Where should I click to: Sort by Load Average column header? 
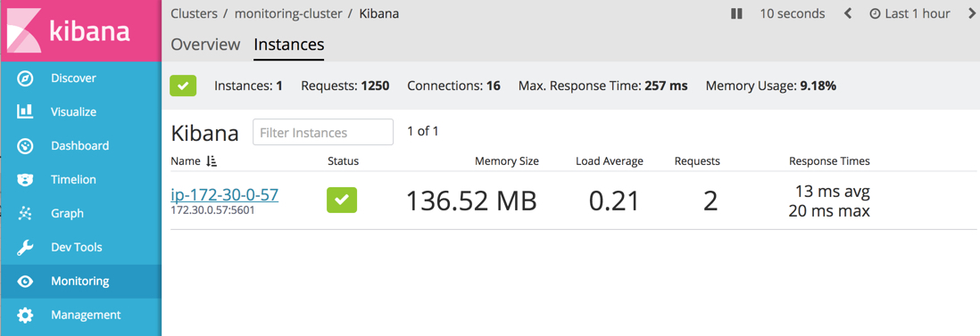[x=610, y=161]
